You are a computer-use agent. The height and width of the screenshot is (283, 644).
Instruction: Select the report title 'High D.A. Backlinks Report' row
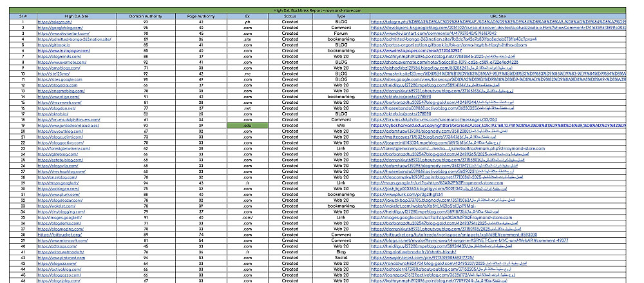coord(317,10)
